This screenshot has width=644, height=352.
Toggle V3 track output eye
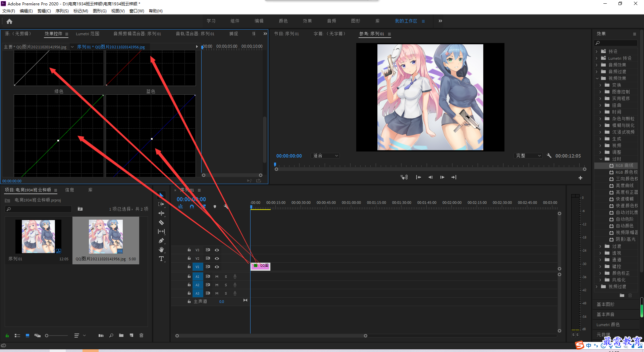click(x=217, y=250)
